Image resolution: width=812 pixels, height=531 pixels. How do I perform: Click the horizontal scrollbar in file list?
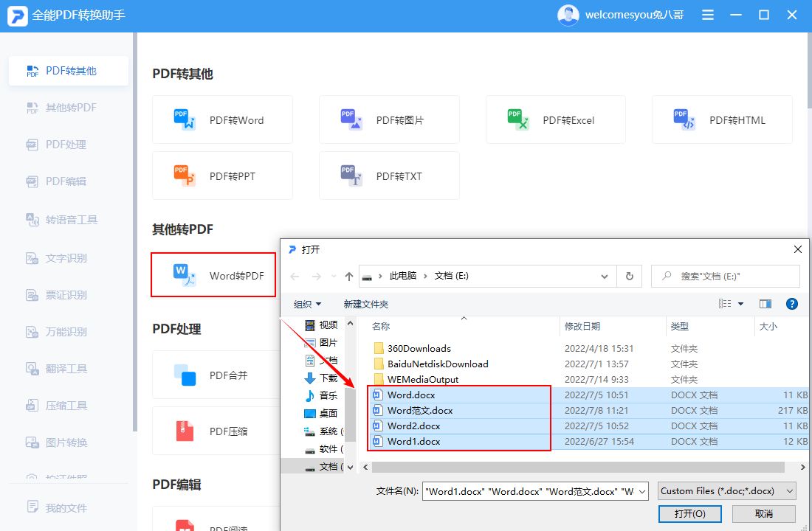[576, 467]
